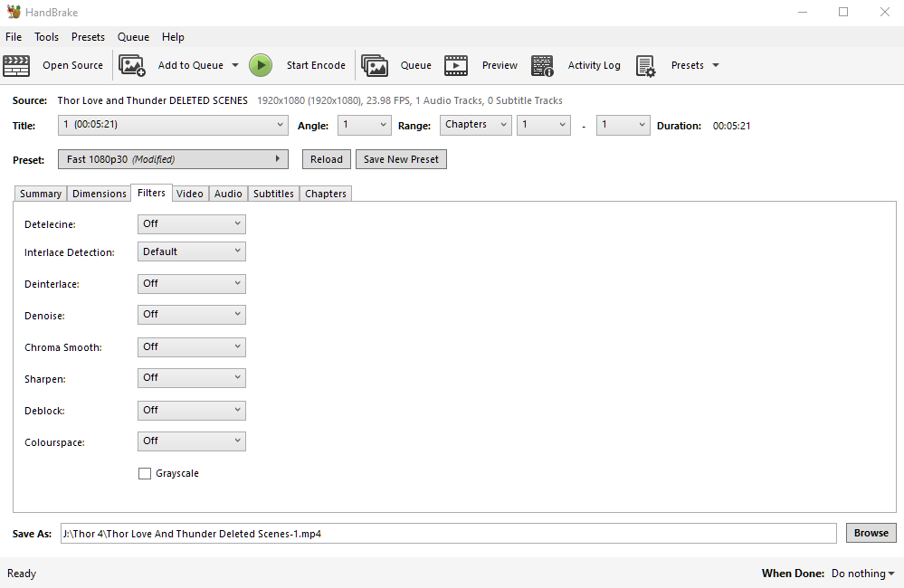Viewport: 904px width, 588px height.
Task: Enable the Grayscale checkbox
Action: coord(145,473)
